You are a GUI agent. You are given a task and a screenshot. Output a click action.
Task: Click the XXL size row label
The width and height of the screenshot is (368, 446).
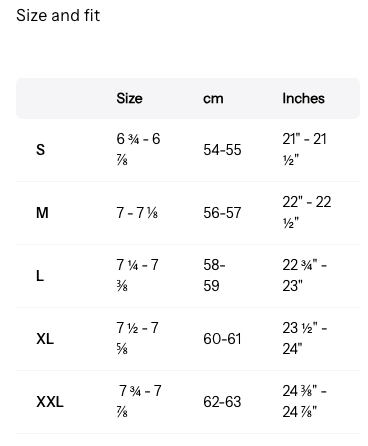(50, 402)
